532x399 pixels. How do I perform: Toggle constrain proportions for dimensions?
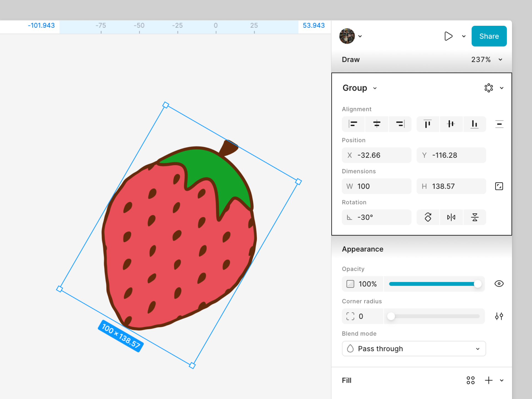click(x=499, y=186)
